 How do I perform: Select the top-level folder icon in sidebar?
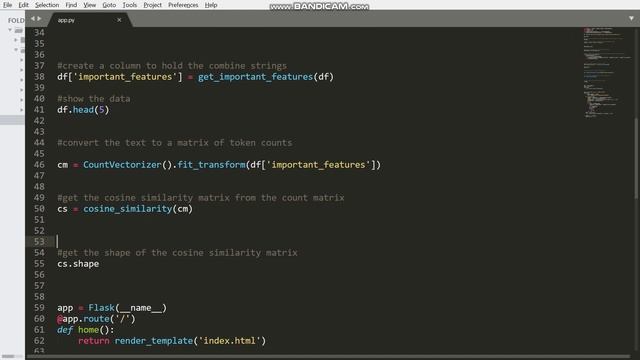(19, 30)
